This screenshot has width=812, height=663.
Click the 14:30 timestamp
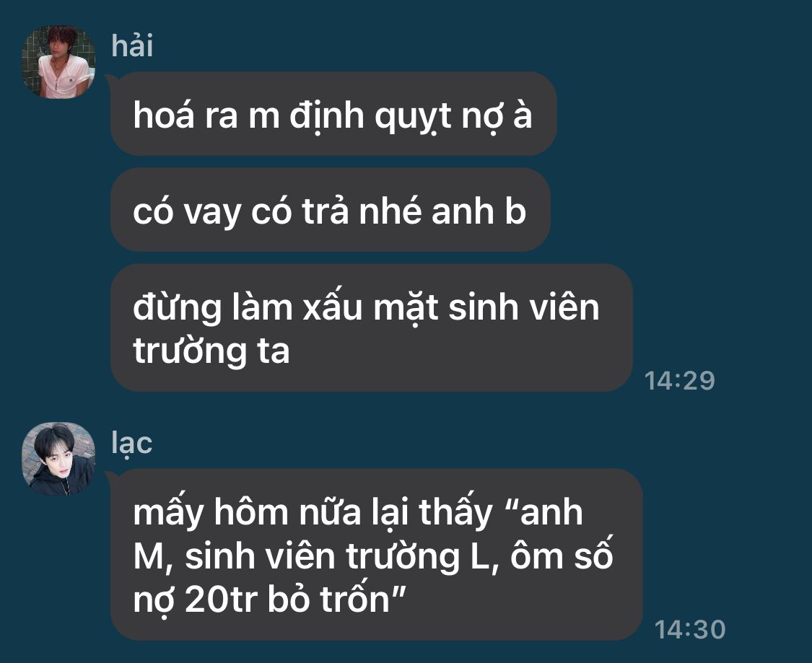click(690, 629)
